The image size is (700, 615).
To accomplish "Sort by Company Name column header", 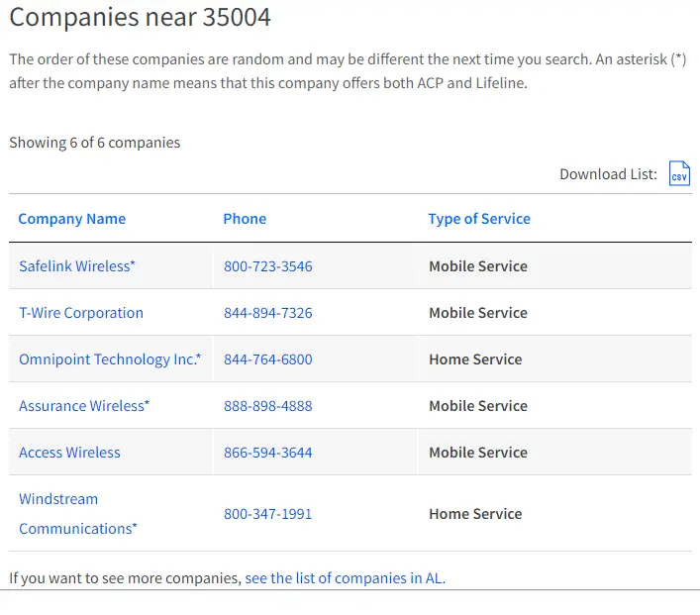I will point(72,219).
